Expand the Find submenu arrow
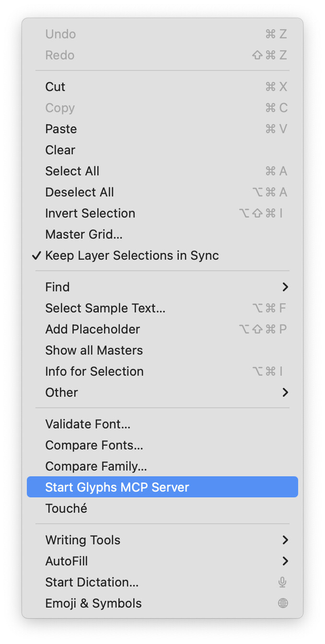Screen dimensions: 325x644 (x=285, y=287)
